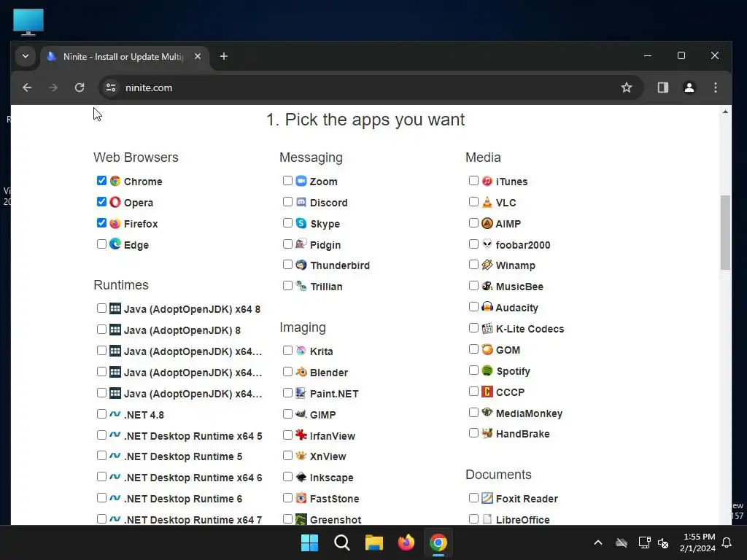Click the MediaMonkey label
Viewport: 747px width, 560px height.
(x=529, y=413)
